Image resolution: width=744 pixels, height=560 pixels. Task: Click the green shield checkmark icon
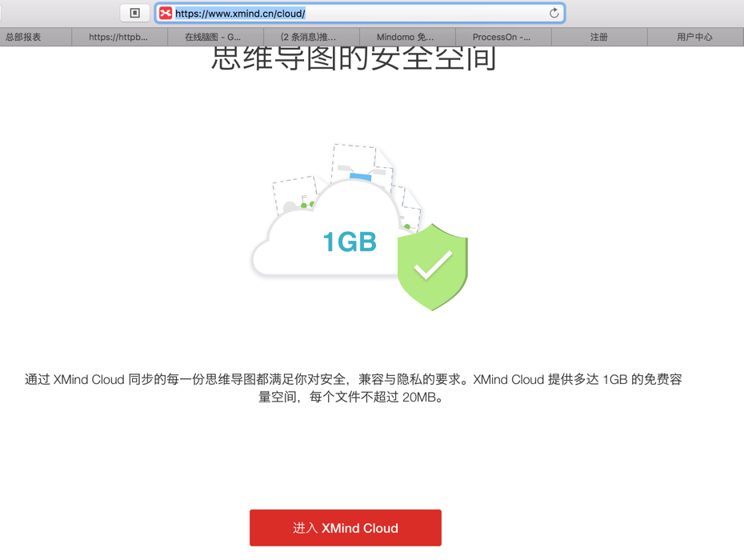click(432, 267)
